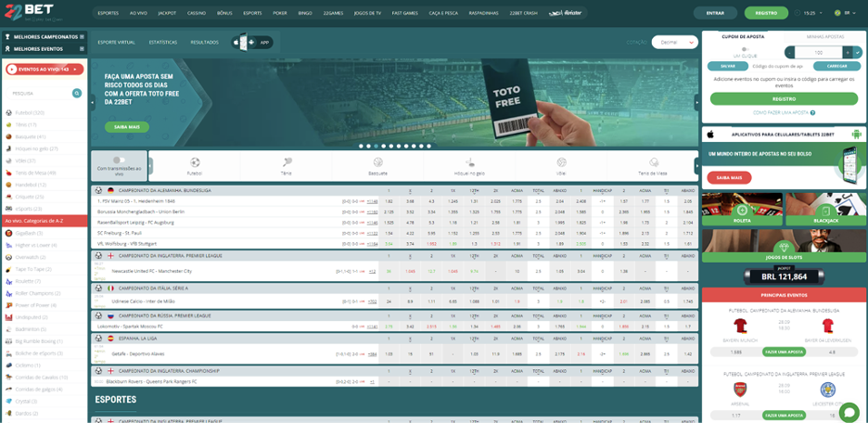Viewport: 868px width, 423px height.
Task: Click Fazer uma aposta for Bayern Munich match
Action: coord(784,352)
